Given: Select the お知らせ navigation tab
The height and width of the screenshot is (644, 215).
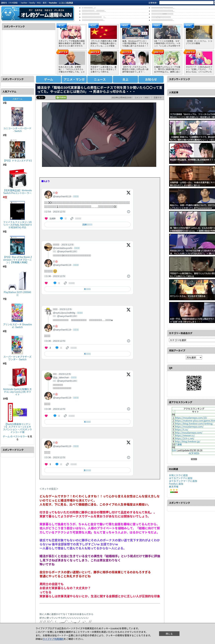Looking at the screenshot, I should [x=151, y=79].
